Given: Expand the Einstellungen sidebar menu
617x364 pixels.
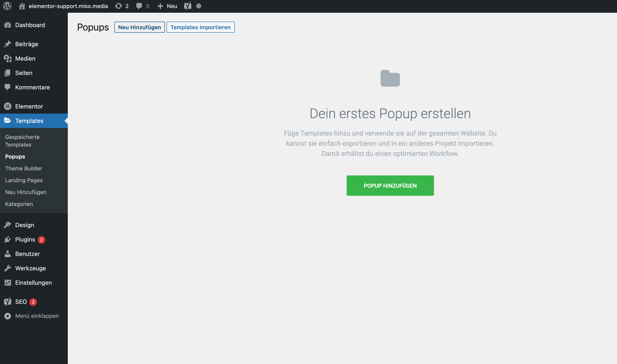Looking at the screenshot, I should 33,283.
